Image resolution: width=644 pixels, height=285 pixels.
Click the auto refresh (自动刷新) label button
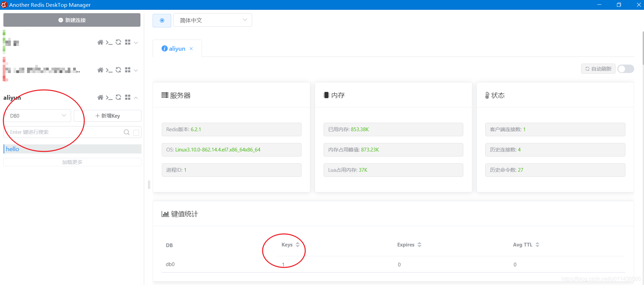click(x=598, y=69)
